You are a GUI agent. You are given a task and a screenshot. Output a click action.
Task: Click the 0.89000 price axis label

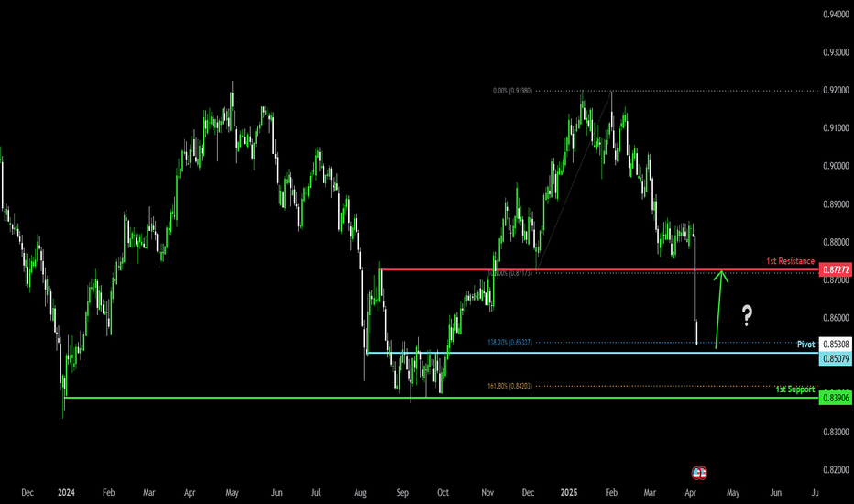click(x=836, y=204)
